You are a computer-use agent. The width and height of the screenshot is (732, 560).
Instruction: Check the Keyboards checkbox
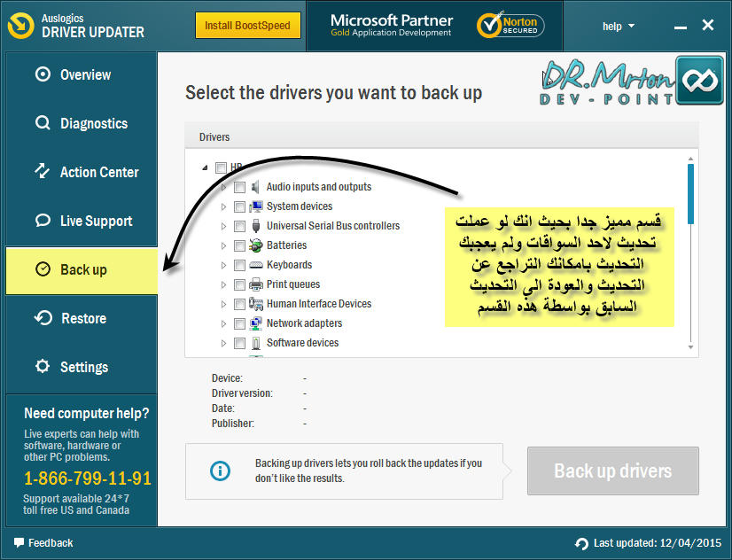pyautogui.click(x=239, y=265)
